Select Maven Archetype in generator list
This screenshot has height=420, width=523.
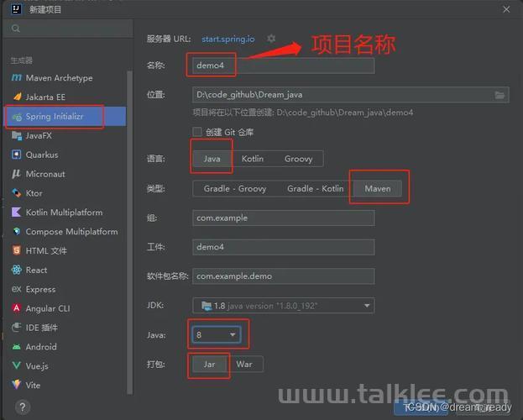[65, 78]
